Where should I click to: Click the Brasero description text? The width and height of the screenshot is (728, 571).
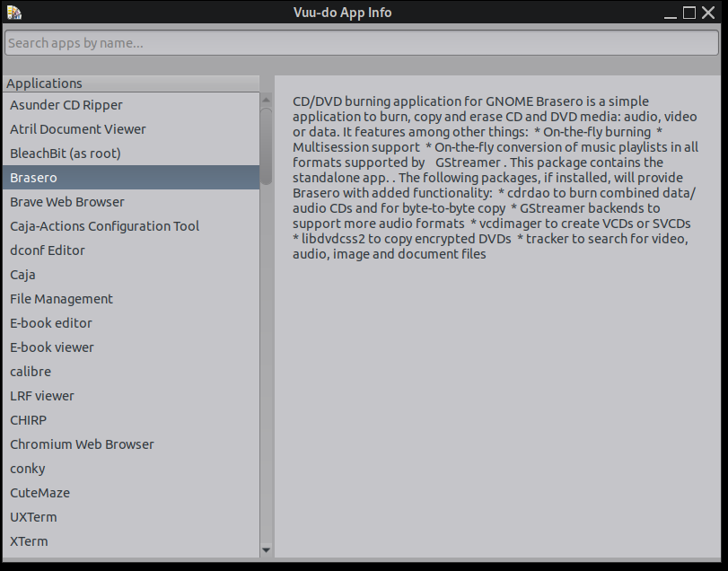point(496,178)
